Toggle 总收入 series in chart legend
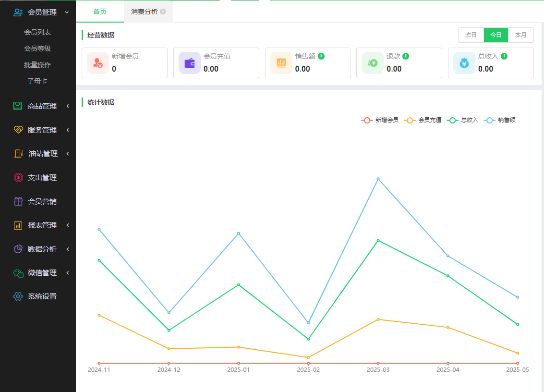Image resolution: width=544 pixels, height=392 pixels. tap(462, 120)
